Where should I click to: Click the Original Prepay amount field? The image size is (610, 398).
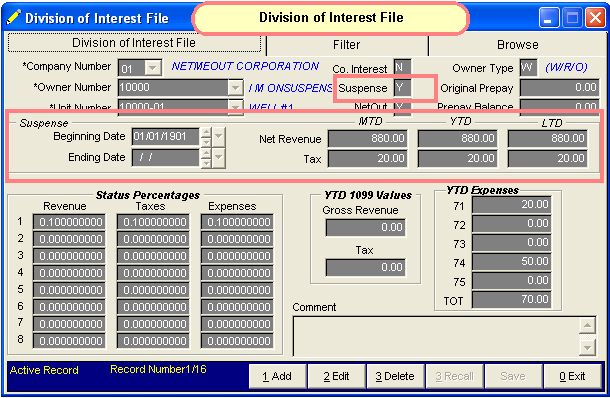click(559, 88)
